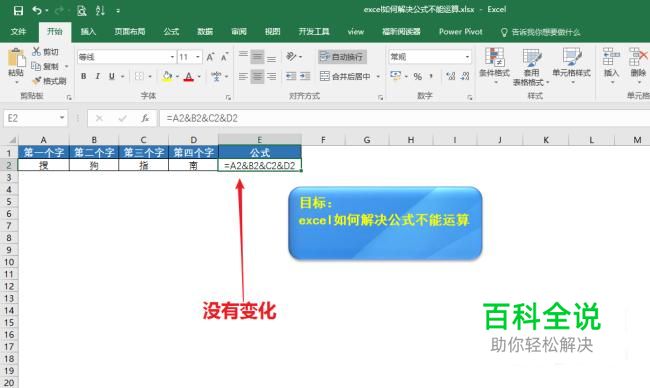The width and height of the screenshot is (650, 388).
Task: Click the Print Preview icon in quick access toolbar
Action: pyautogui.click(x=82, y=10)
